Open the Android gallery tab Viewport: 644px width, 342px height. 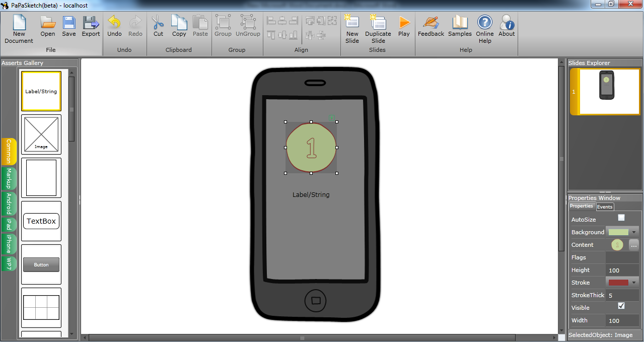point(9,204)
